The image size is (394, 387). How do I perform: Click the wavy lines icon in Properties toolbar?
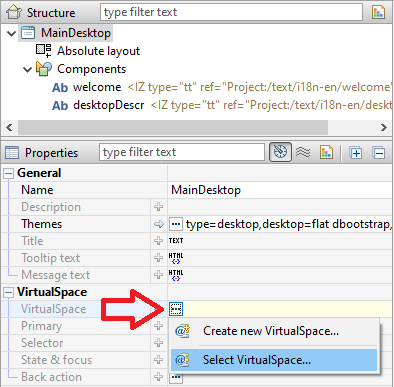click(303, 152)
